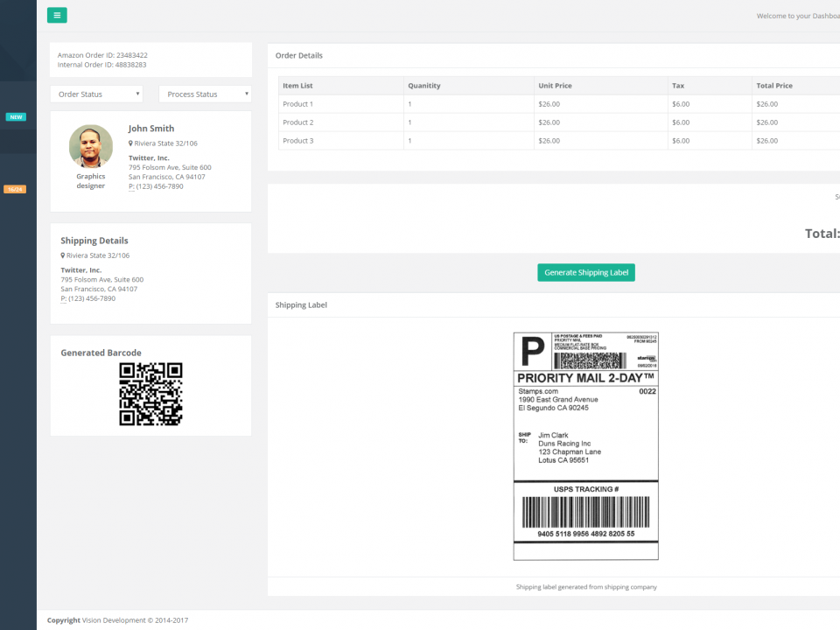Open the Order Status dropdown

point(96,94)
